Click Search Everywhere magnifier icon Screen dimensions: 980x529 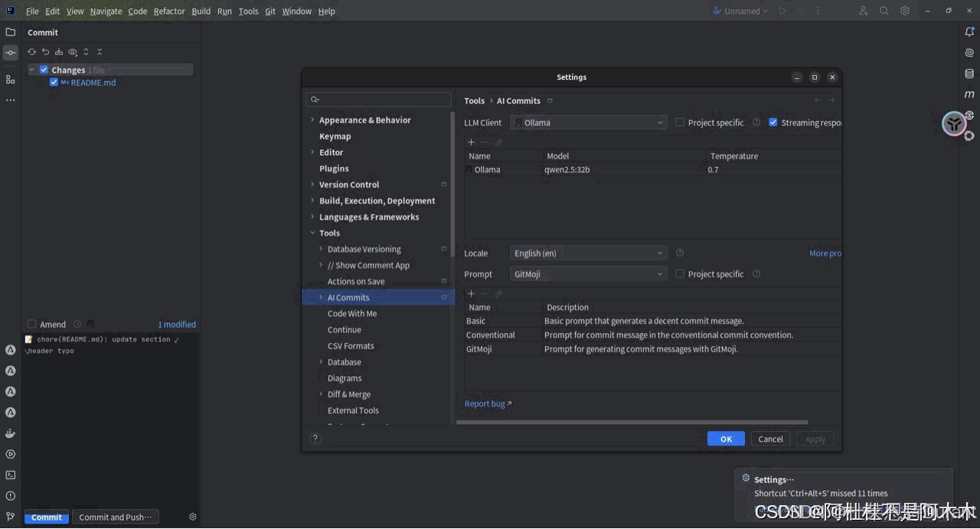884,11
